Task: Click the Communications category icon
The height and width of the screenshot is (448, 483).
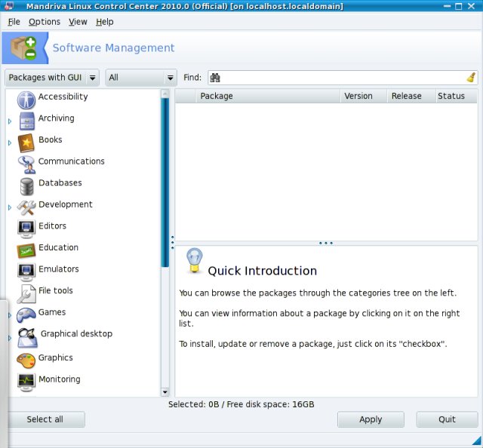Action: point(27,164)
